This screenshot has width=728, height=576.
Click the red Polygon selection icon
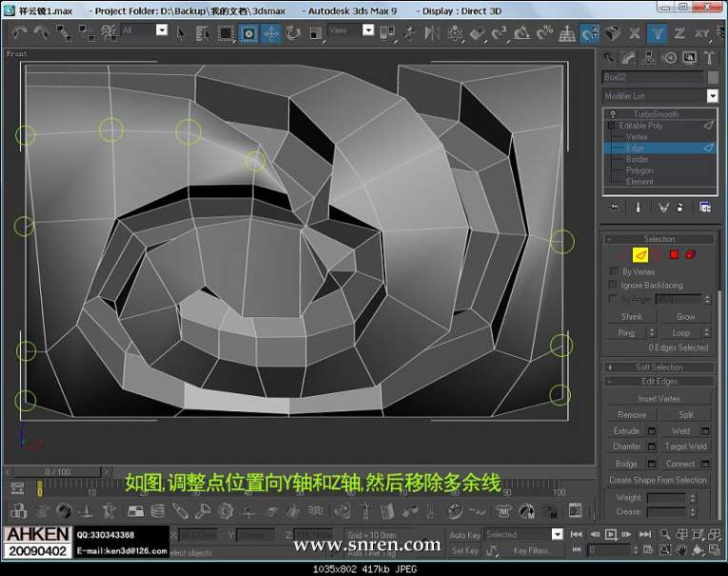(674, 254)
